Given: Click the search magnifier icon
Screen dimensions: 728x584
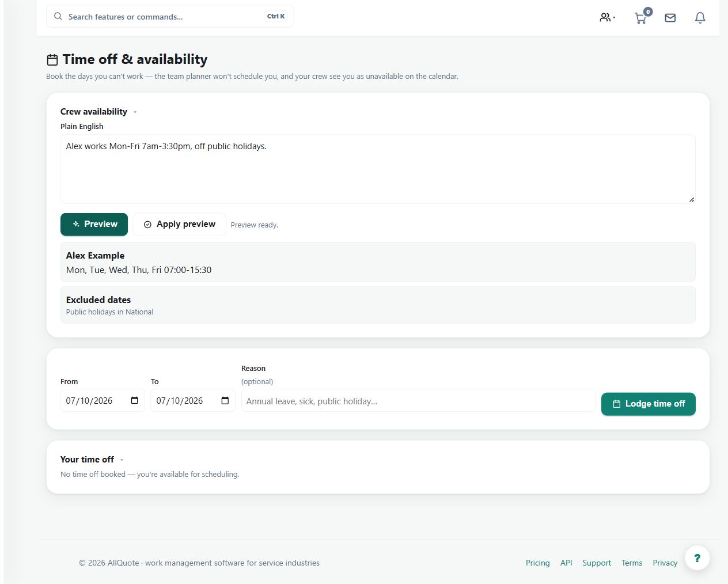Looking at the screenshot, I should click(x=58, y=17).
